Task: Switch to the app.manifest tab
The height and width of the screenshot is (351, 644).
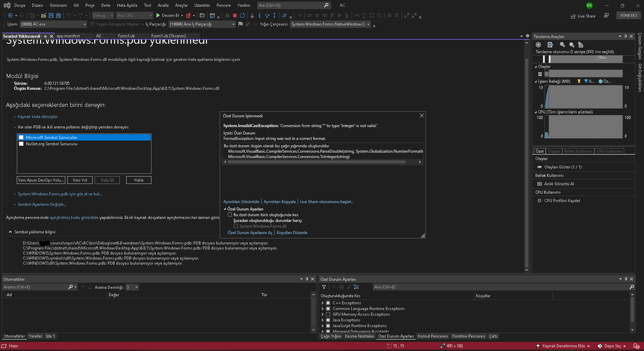Action: [x=68, y=36]
